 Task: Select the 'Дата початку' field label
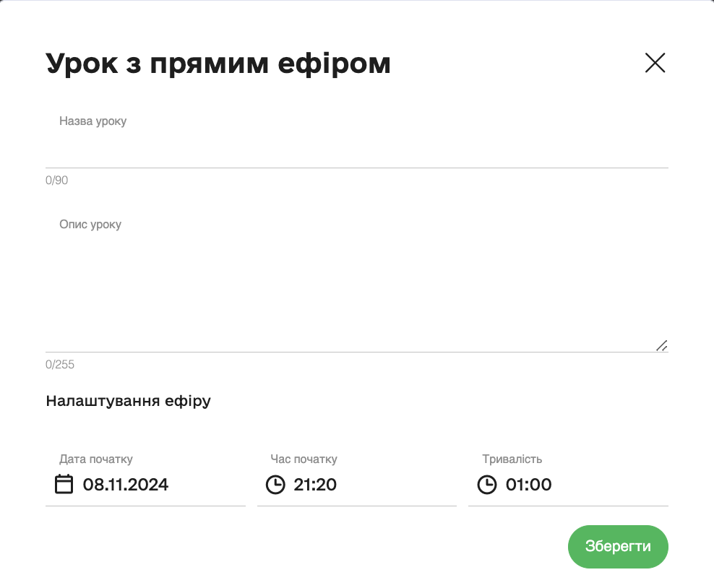click(96, 459)
